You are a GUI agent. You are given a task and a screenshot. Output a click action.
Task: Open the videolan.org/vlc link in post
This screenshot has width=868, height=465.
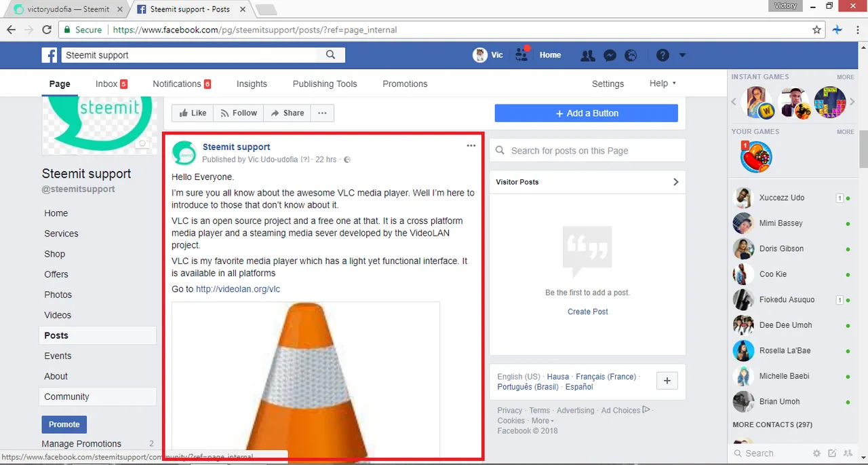pyautogui.click(x=238, y=289)
